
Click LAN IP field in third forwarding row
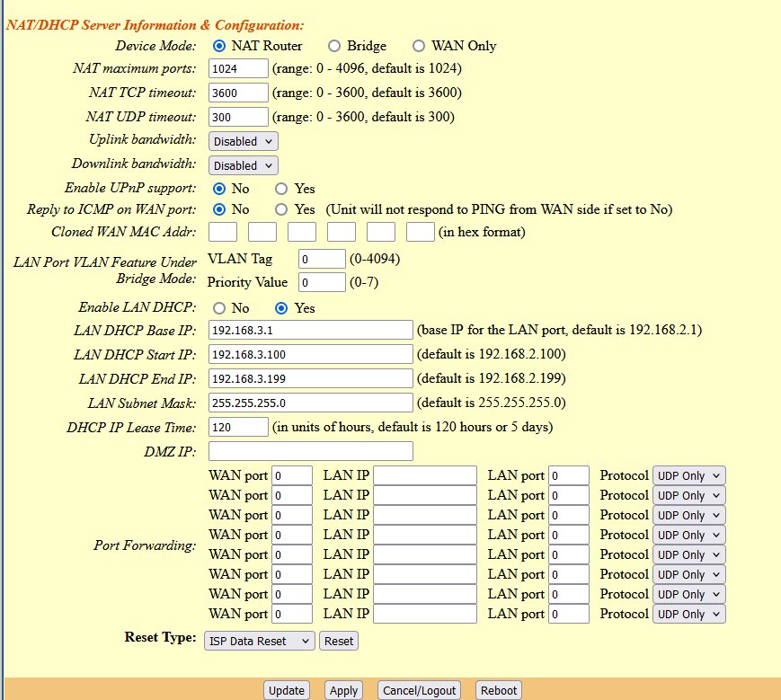pyautogui.click(x=425, y=515)
